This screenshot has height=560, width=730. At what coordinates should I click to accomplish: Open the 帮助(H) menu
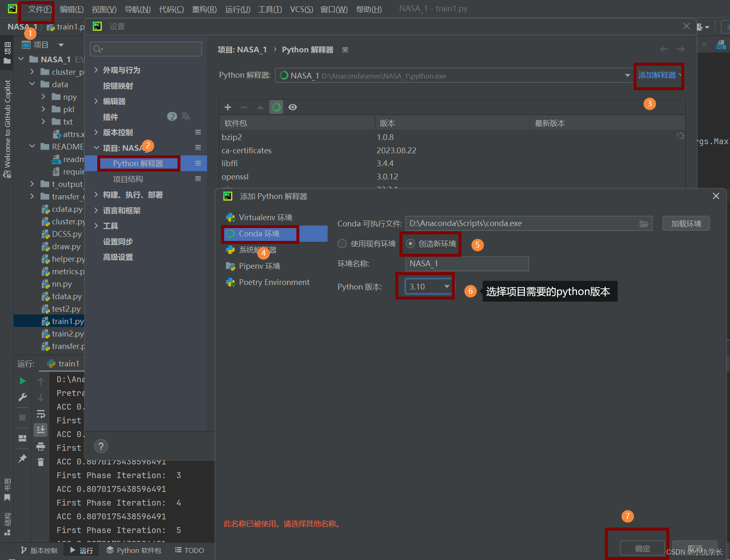[369, 9]
